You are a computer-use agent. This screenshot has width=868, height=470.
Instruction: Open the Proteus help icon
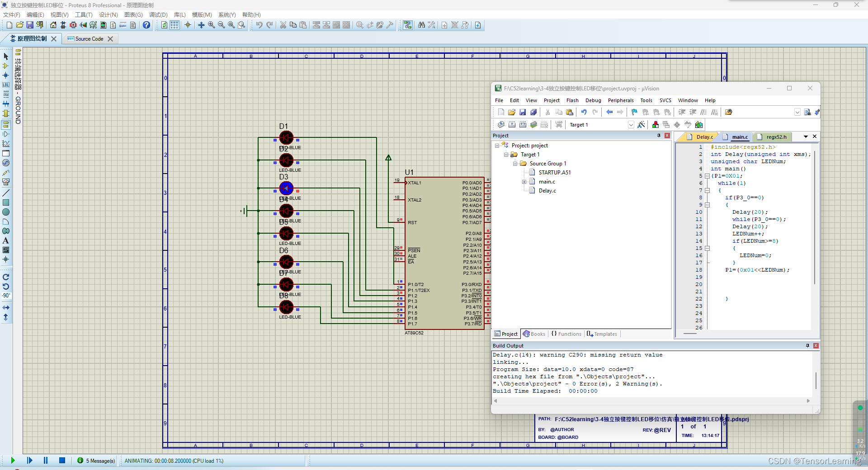pyautogui.click(x=146, y=25)
